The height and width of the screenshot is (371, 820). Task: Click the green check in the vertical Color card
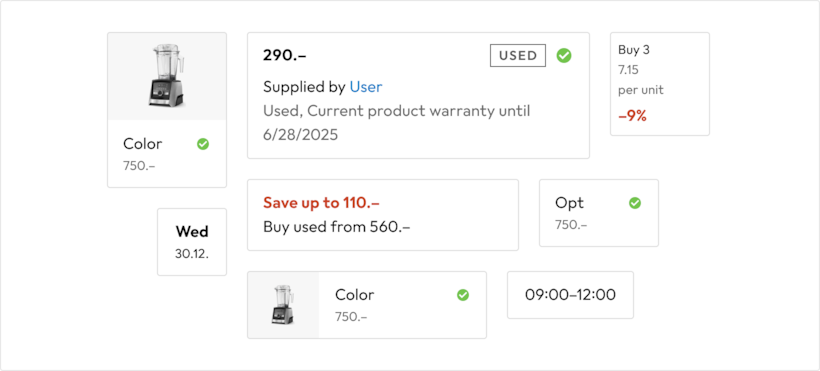[203, 144]
